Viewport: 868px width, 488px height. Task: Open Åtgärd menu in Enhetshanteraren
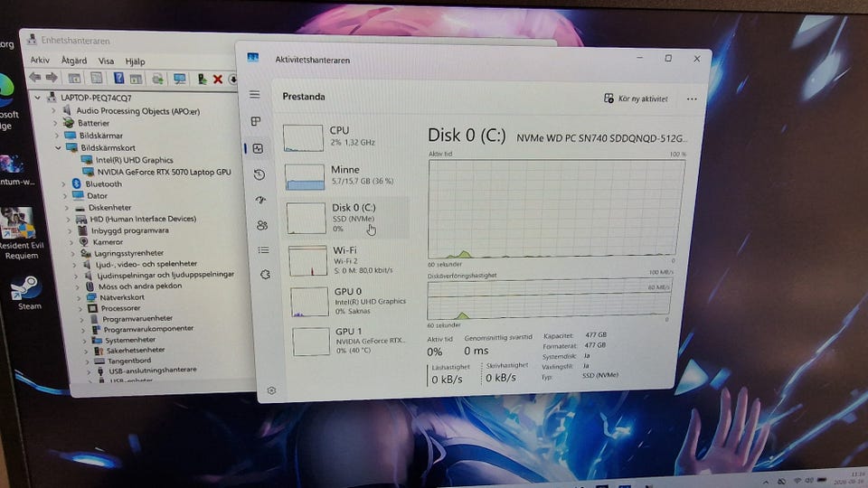coord(73,61)
